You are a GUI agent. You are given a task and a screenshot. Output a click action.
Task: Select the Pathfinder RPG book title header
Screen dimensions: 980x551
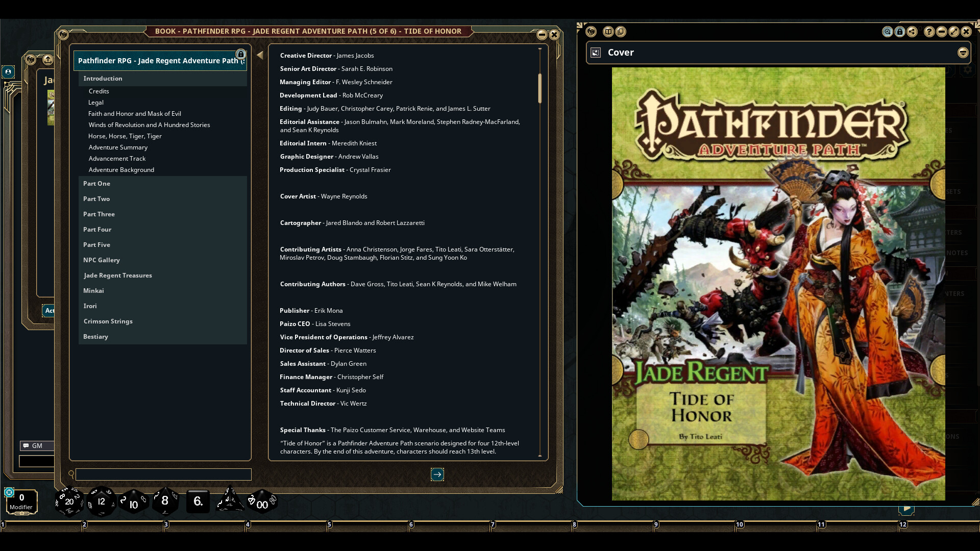[160, 61]
